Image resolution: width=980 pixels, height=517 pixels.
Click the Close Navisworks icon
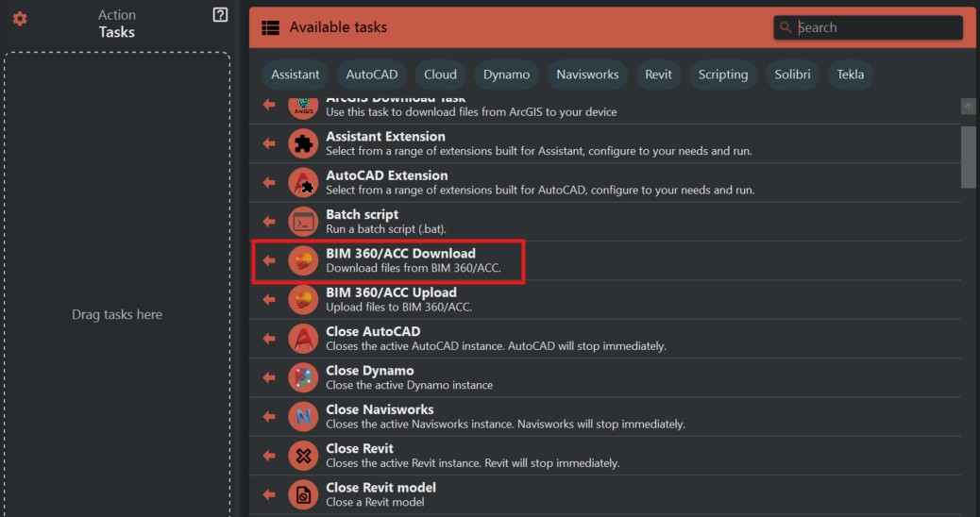tap(303, 416)
